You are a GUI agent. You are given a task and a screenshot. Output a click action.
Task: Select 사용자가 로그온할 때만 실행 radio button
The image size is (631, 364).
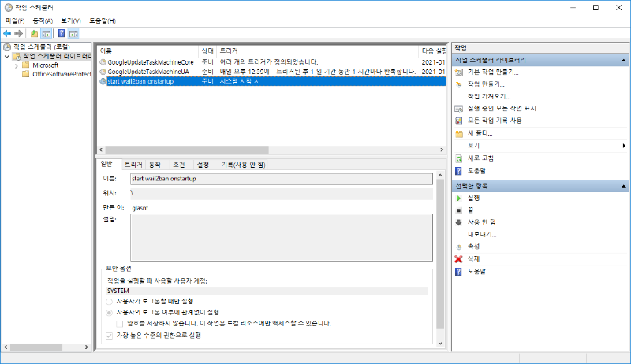[109, 301]
